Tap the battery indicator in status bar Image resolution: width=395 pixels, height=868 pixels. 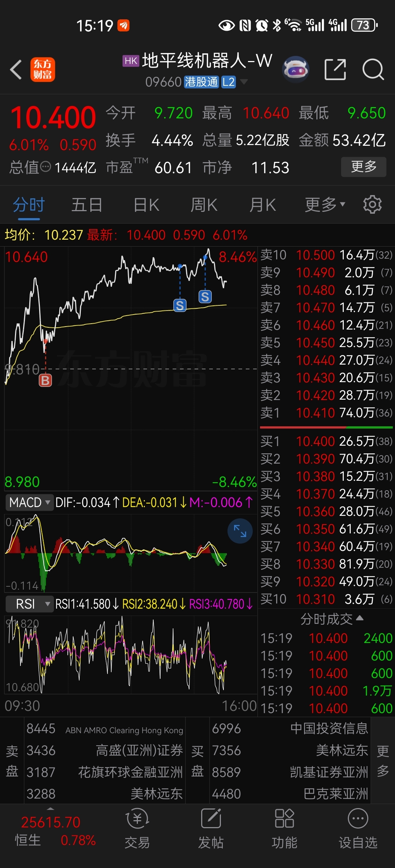pos(364,25)
